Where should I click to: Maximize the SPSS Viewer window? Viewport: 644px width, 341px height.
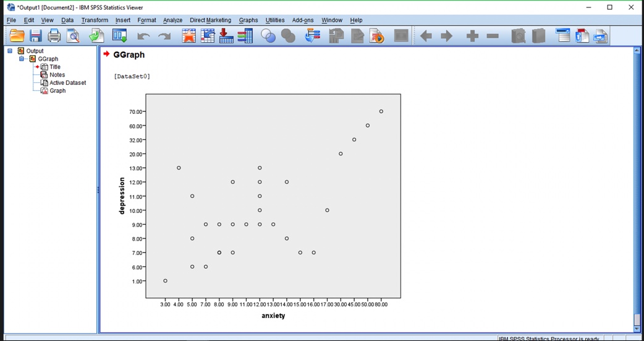(609, 7)
